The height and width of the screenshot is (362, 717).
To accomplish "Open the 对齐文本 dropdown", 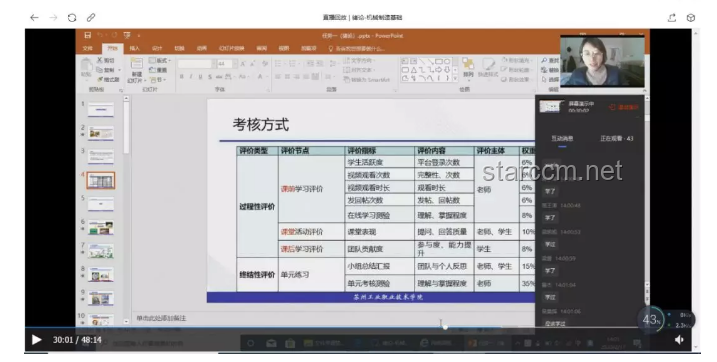I will 358,70.
